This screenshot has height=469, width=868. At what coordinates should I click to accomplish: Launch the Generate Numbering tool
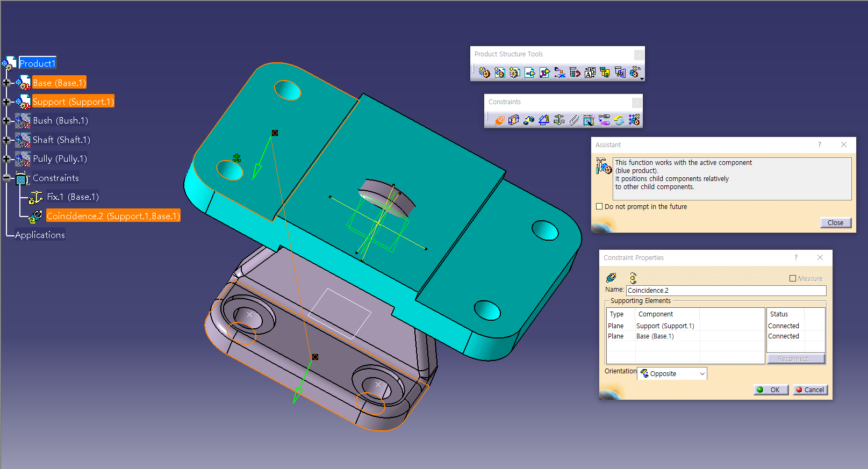[x=590, y=73]
